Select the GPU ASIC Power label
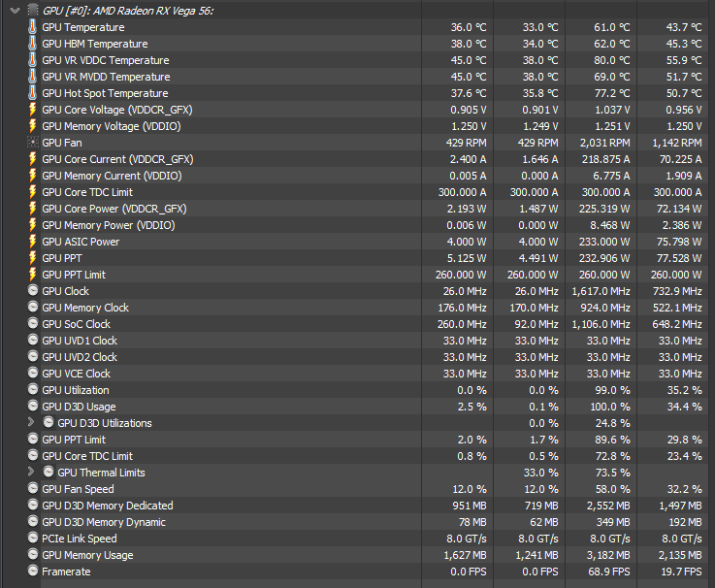Screen dimensions: 715x588 [x=81, y=242]
